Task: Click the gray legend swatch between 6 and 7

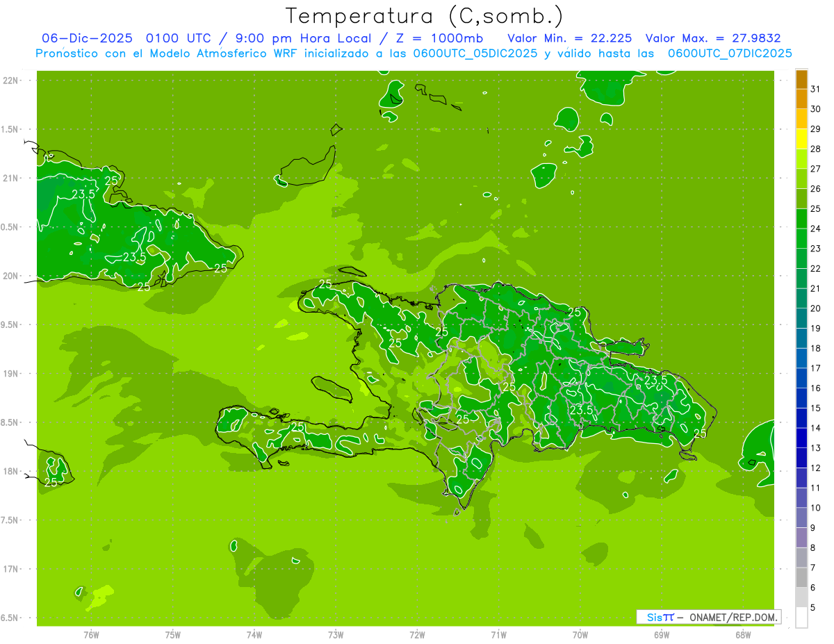Action: pos(802,577)
